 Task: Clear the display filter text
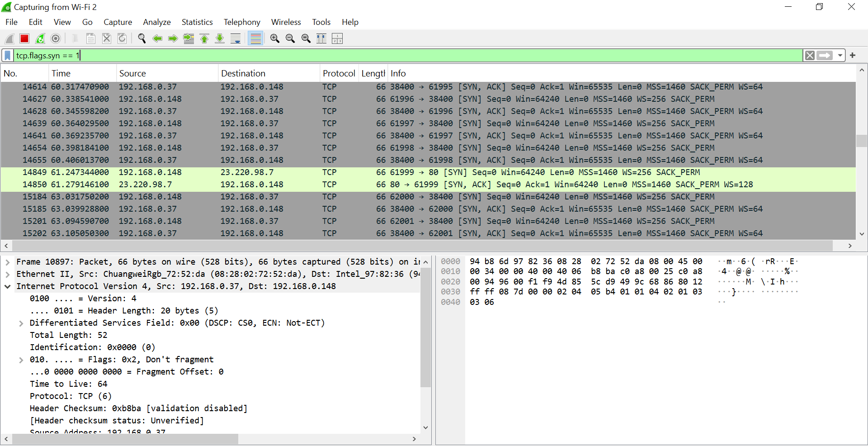point(810,56)
